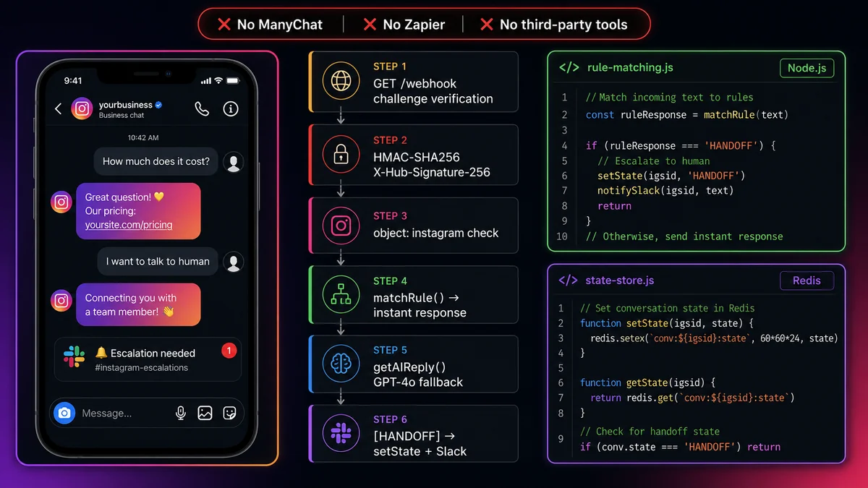Image resolution: width=868 pixels, height=488 pixels.
Task: Tap the sticker icon in message bar
Action: 229,413
